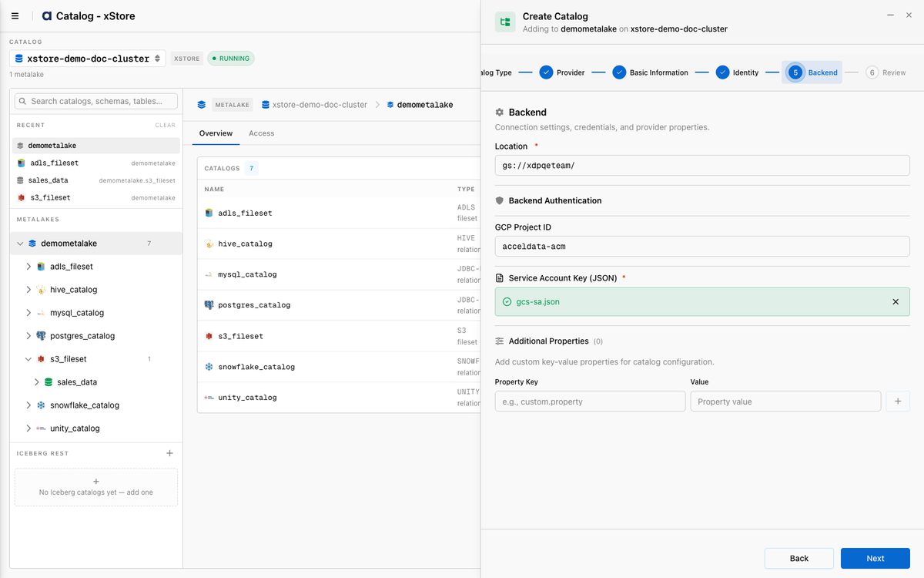Expand unity_catalog in the metalakes tree
Image resolution: width=924 pixels, height=578 pixels.
28,428
